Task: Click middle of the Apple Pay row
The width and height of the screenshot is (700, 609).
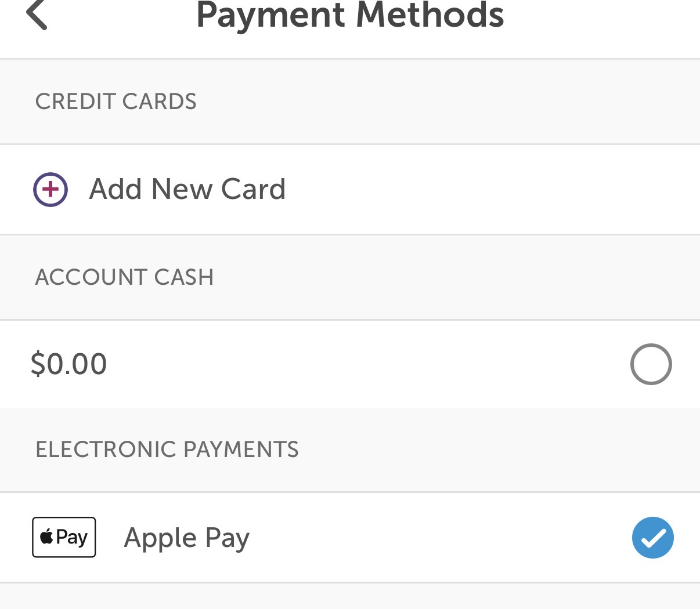Action: (406, 538)
